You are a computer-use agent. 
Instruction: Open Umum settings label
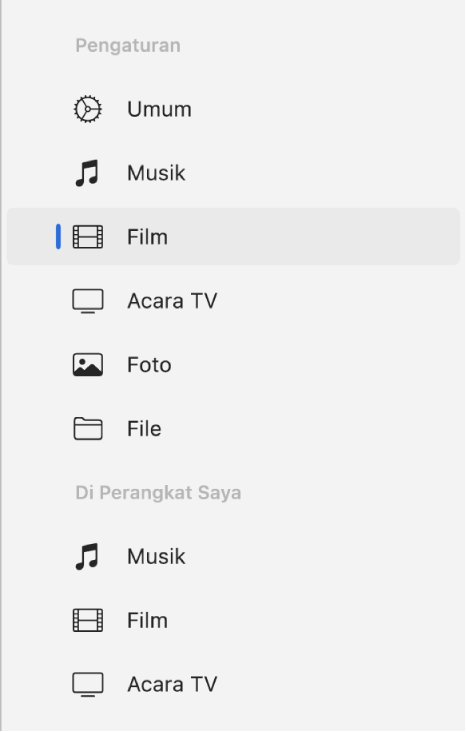click(159, 110)
